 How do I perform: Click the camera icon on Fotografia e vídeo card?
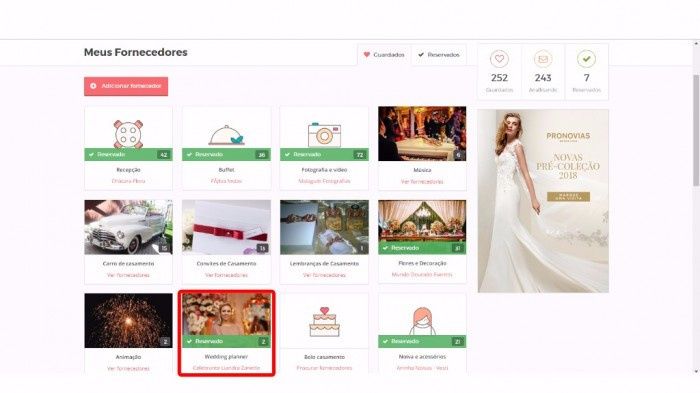pyautogui.click(x=325, y=134)
